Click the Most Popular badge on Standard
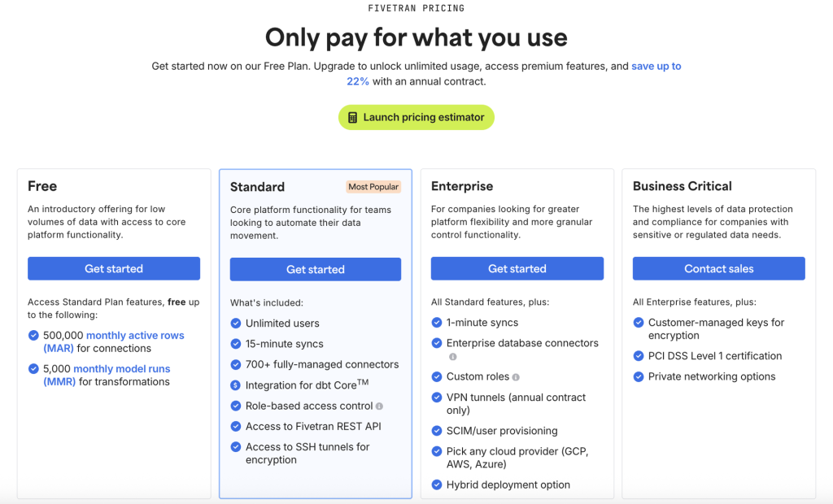833x504 pixels. click(373, 187)
